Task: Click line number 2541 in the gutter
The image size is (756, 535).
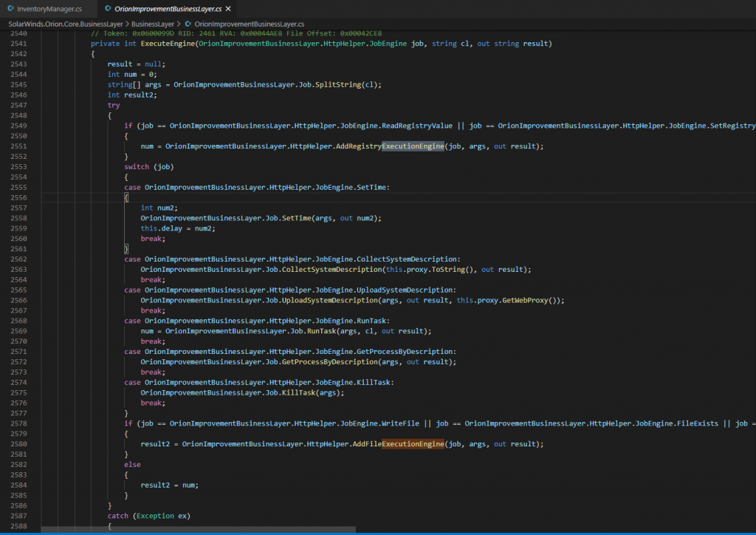Action: click(18, 44)
